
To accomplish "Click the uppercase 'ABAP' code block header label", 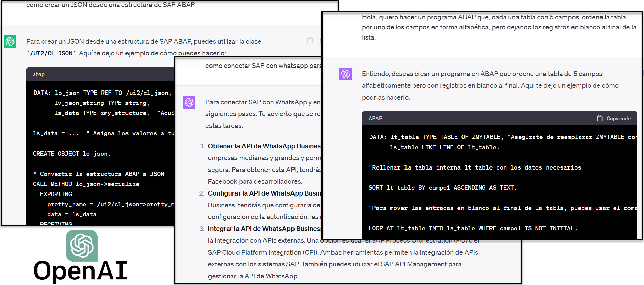I will point(375,119).
